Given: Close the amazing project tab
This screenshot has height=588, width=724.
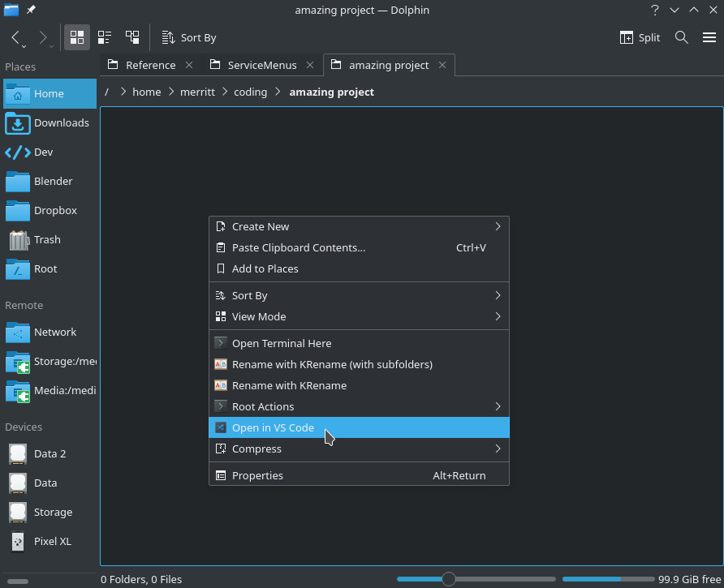Looking at the screenshot, I should 442,65.
